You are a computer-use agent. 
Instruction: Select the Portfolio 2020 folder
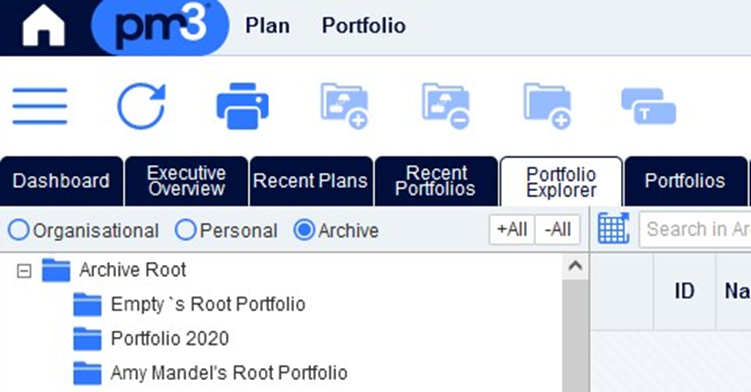pos(170,338)
